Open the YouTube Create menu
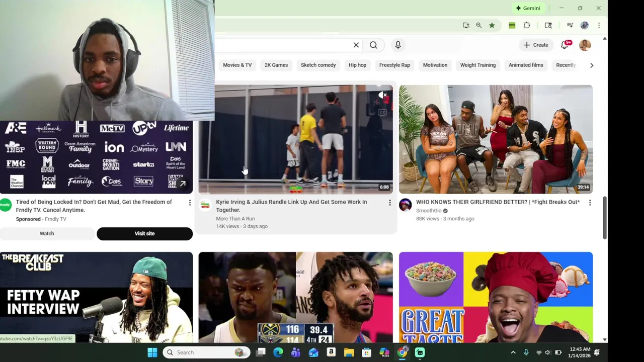 pos(536,45)
